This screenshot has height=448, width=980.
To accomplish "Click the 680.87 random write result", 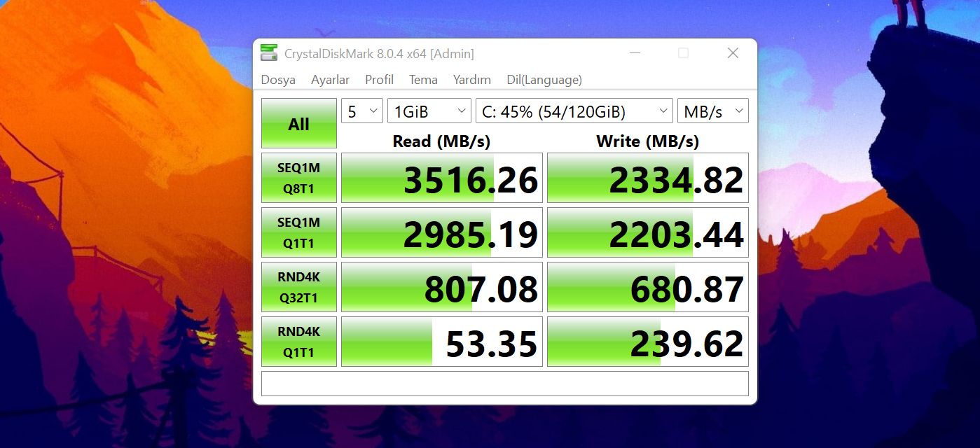I will coord(648,287).
